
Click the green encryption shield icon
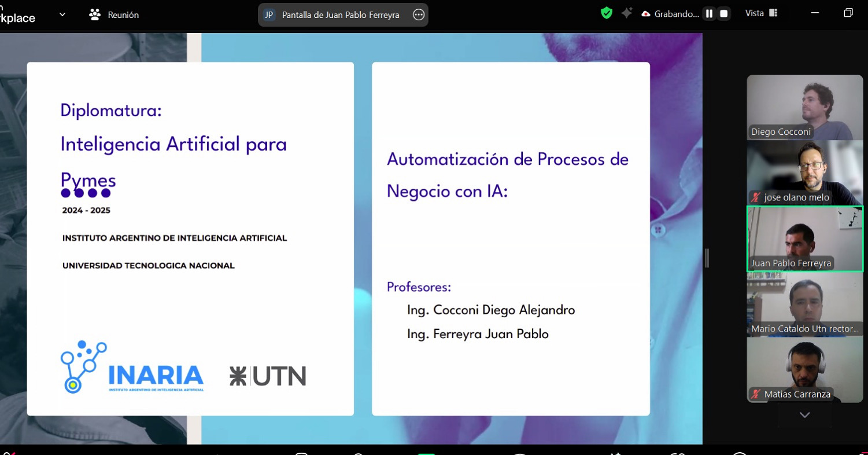[x=606, y=13]
